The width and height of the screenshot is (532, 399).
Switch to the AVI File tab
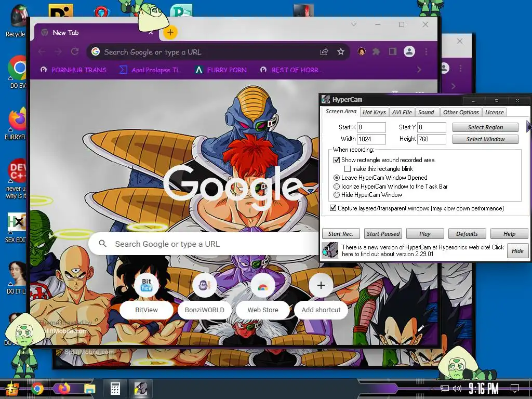(x=402, y=112)
